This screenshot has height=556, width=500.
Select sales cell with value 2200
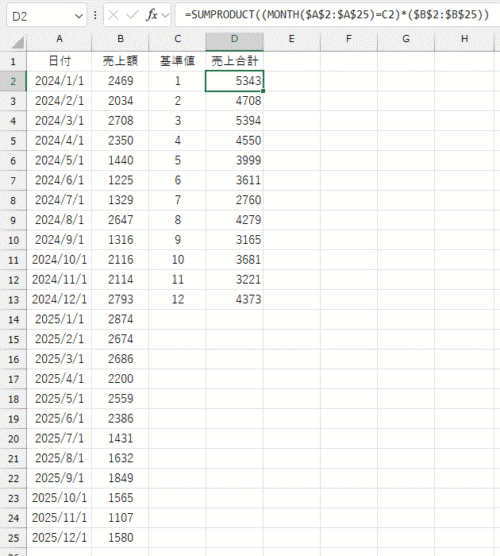[x=121, y=379]
